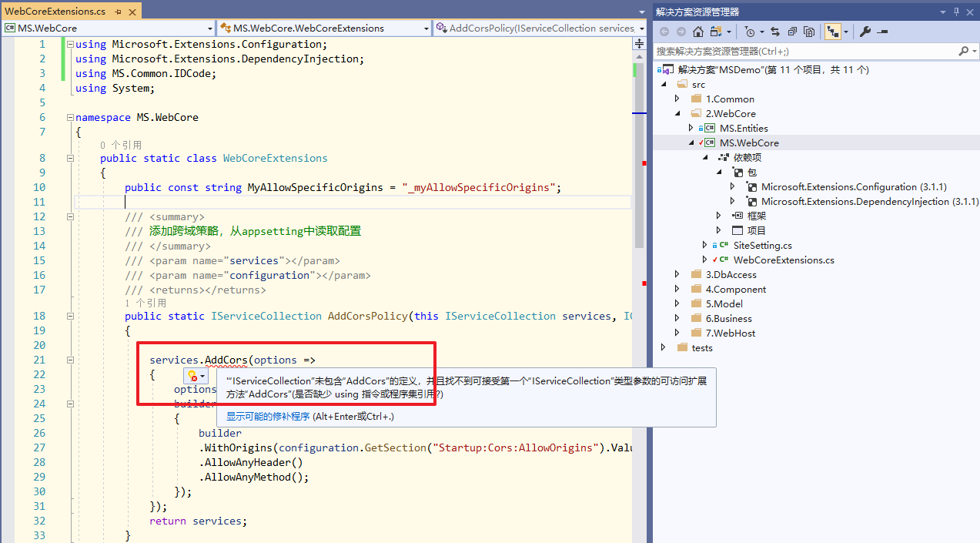Select 4.Component folder in tree
This screenshot has height=543, width=980.
pyautogui.click(x=736, y=289)
